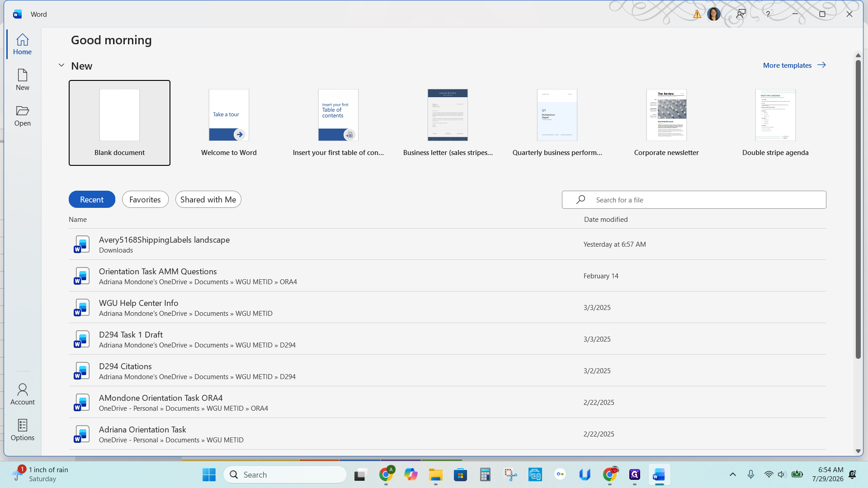The height and width of the screenshot is (488, 868).
Task: Open File Explorer from the taskbar
Action: (436, 474)
